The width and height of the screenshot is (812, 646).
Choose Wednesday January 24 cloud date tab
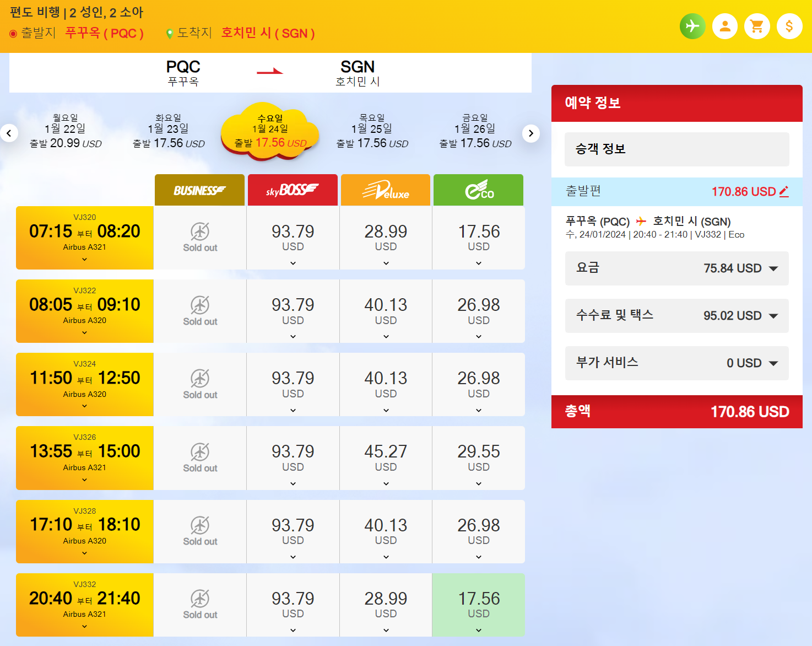(270, 131)
